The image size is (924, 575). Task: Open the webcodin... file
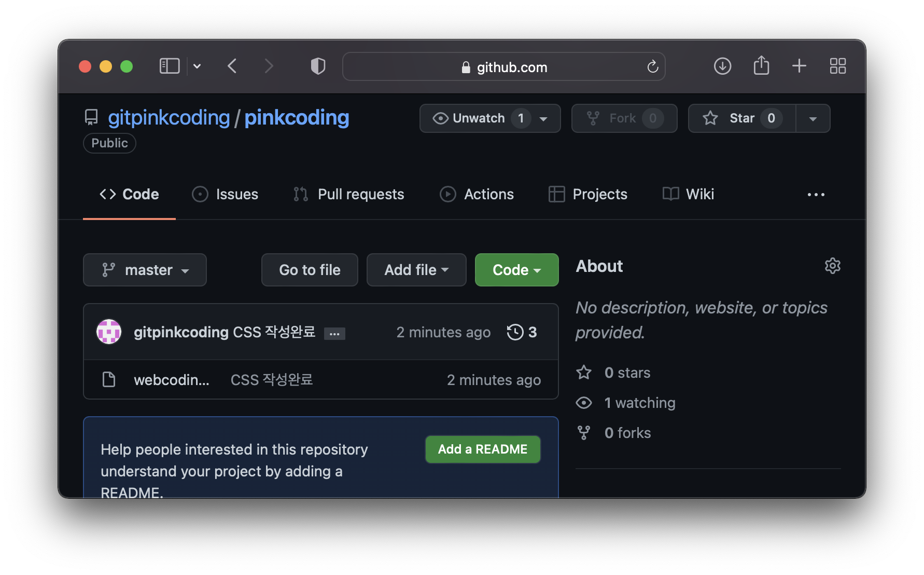pos(172,380)
